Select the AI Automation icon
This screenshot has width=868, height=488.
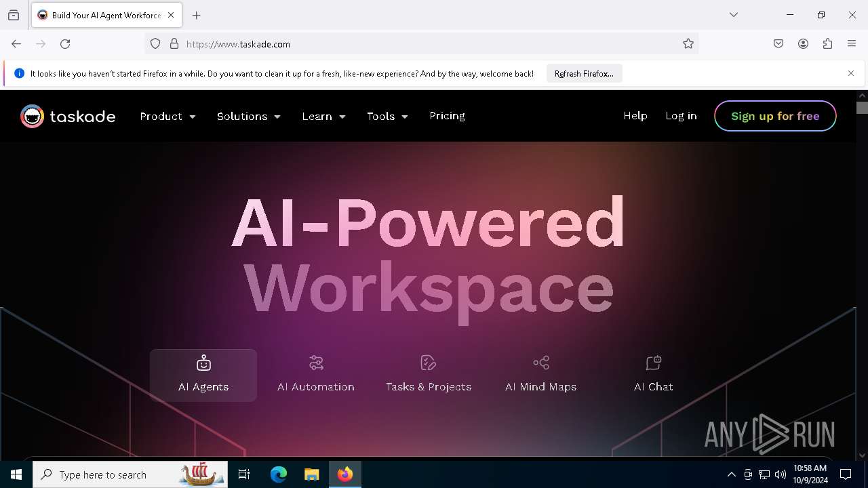pos(316,363)
